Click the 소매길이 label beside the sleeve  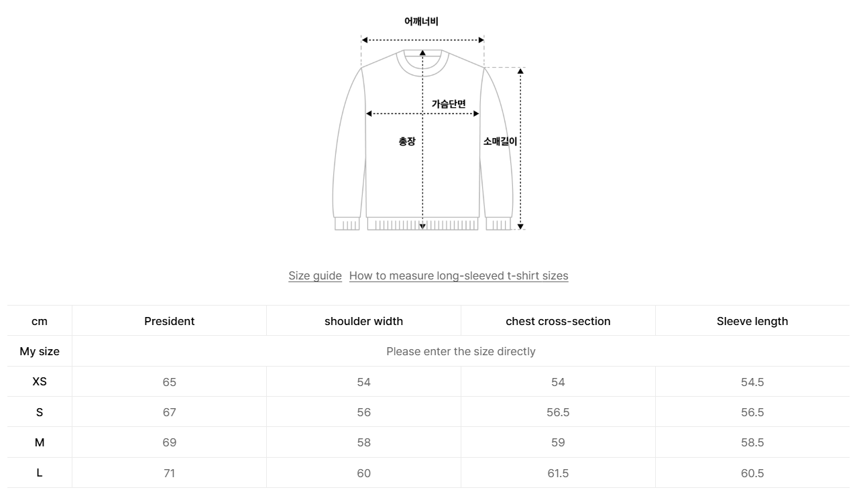[500, 141]
